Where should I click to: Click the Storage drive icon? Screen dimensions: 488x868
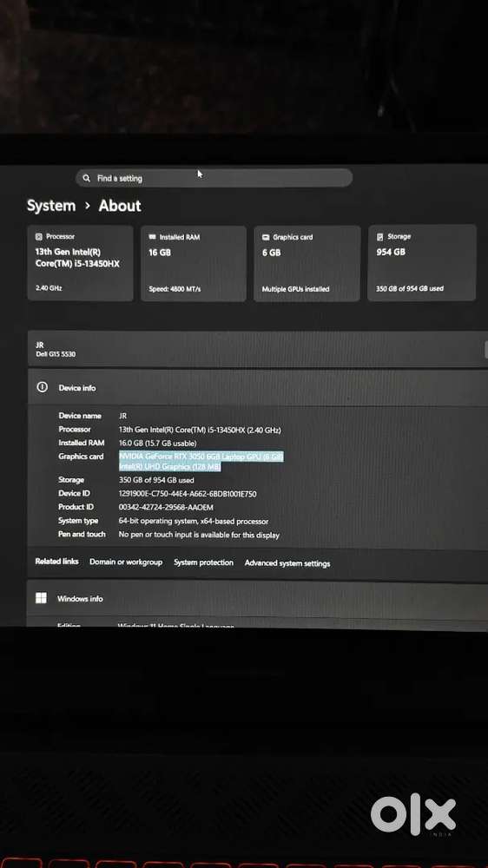[x=380, y=236]
